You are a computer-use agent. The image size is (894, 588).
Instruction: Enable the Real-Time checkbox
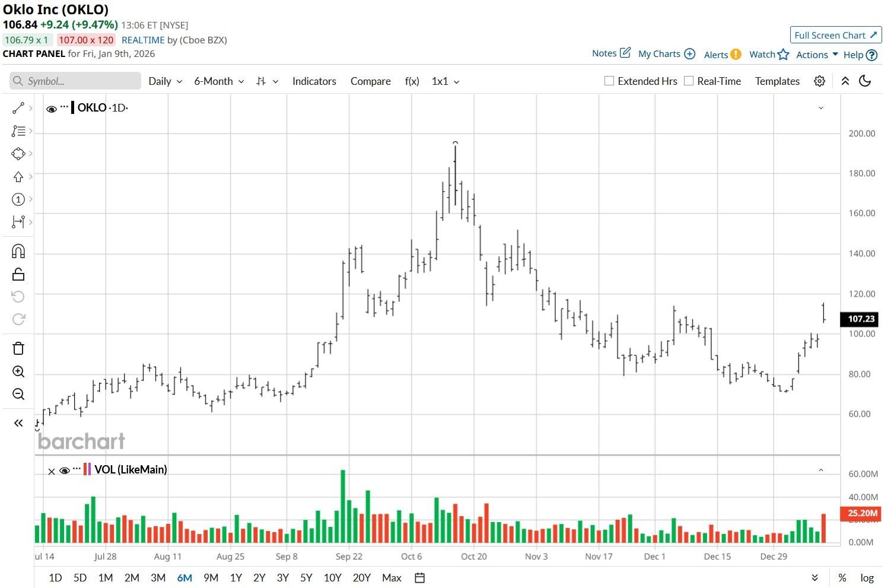688,81
